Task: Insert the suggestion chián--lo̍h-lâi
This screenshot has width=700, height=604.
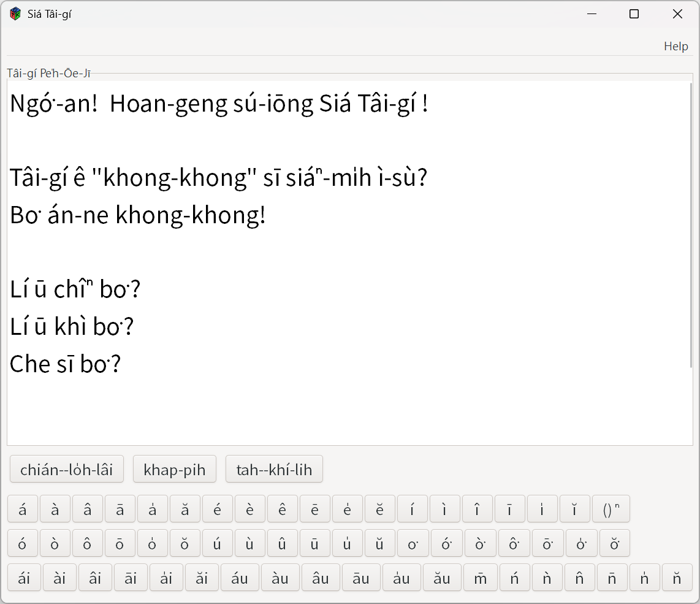Action: [67, 470]
